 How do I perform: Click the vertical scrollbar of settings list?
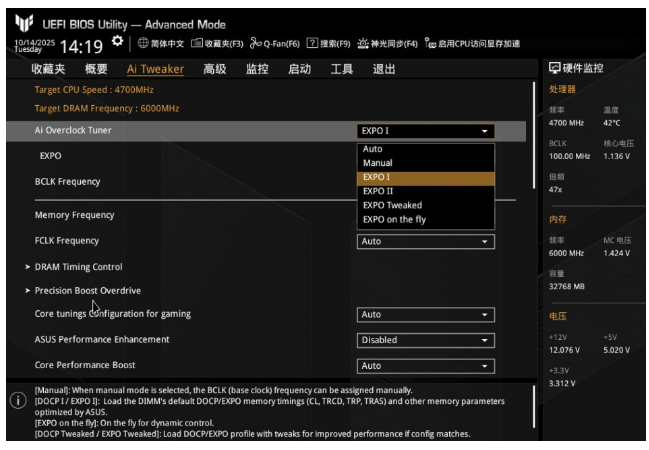(536, 140)
